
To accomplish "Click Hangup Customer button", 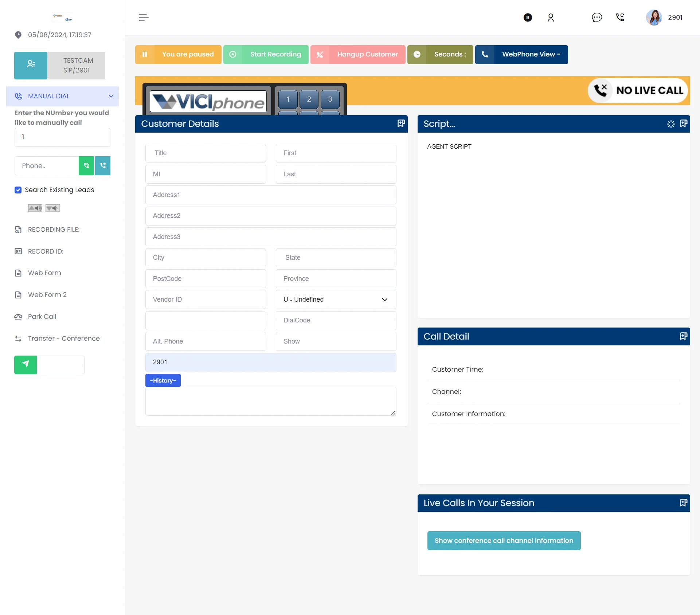I will pyautogui.click(x=358, y=55).
